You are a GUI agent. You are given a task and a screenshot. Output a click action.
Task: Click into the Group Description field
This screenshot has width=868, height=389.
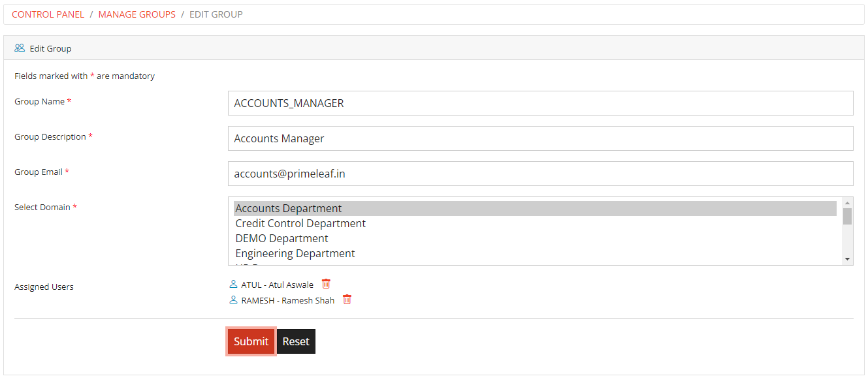540,138
